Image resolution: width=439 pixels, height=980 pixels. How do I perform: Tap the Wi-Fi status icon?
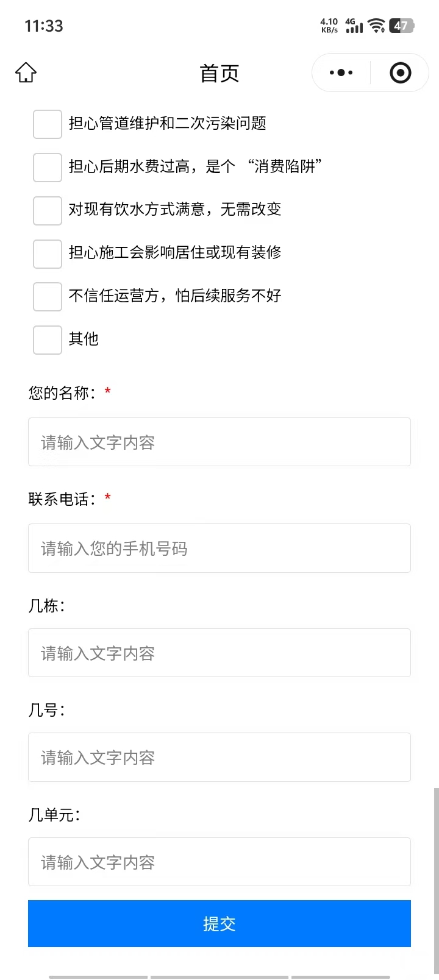(376, 26)
